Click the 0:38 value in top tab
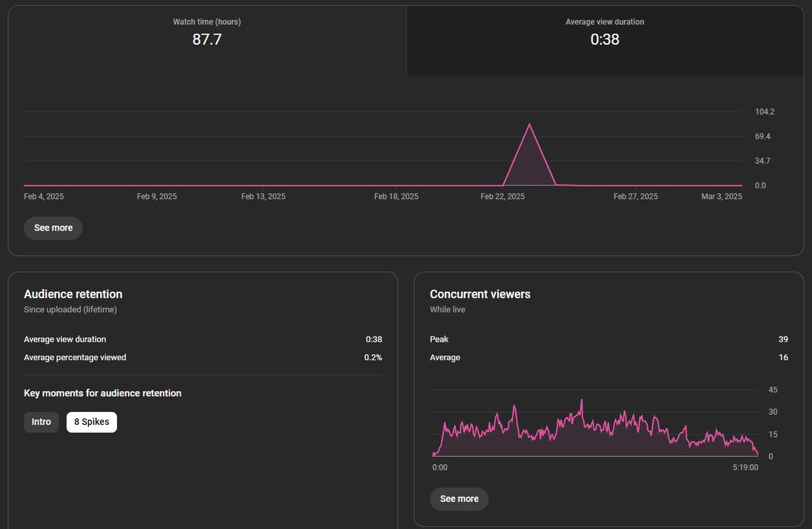This screenshot has height=529, width=812. [605, 39]
